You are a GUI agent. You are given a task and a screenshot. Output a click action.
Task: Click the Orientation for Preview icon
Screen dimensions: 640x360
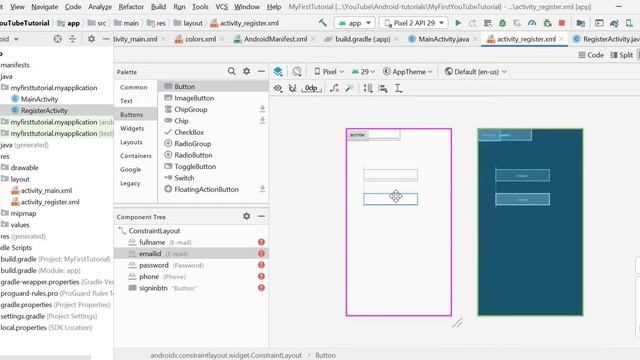(x=297, y=71)
